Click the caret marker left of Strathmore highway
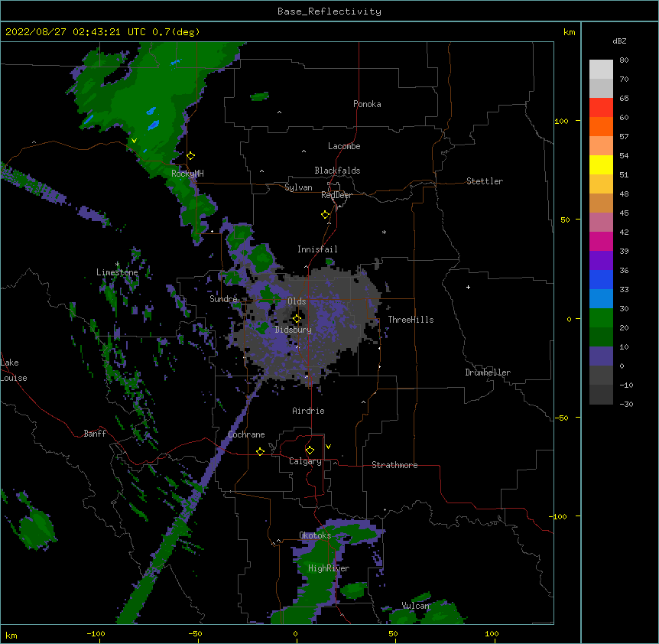Viewport: 659px width, 644px height. point(335,463)
